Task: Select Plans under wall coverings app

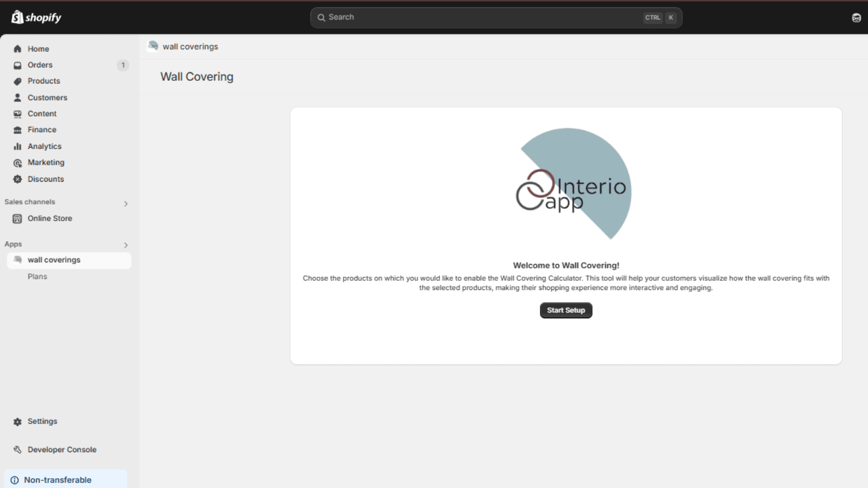Action: [37, 277]
